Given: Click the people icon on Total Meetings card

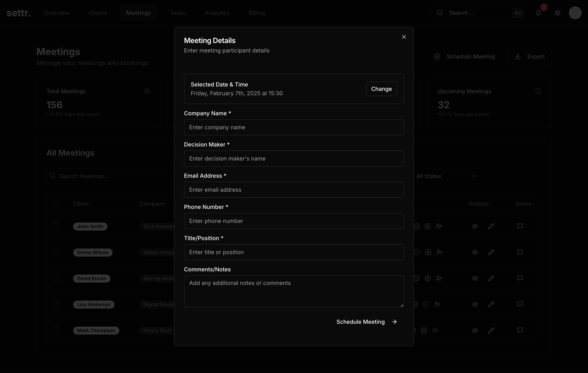Looking at the screenshot, I should point(147,91).
